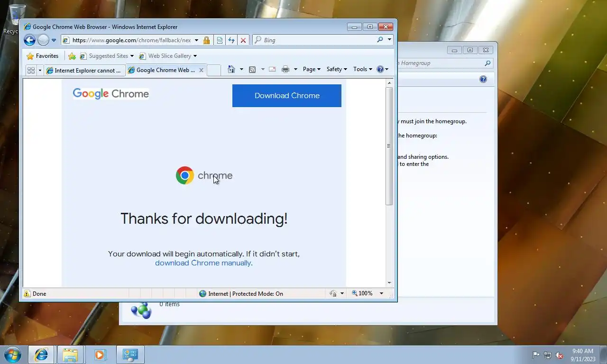The height and width of the screenshot is (364, 607).
Task: Click the network tray icon
Action: click(x=548, y=355)
